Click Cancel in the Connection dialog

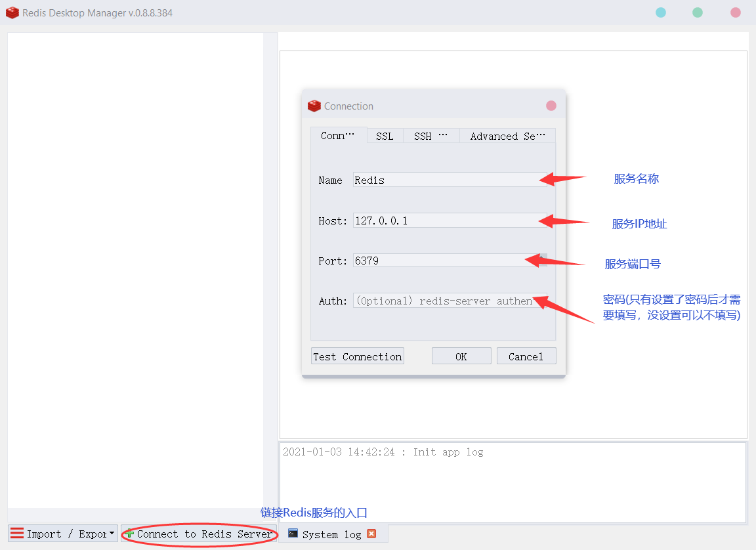click(x=526, y=356)
